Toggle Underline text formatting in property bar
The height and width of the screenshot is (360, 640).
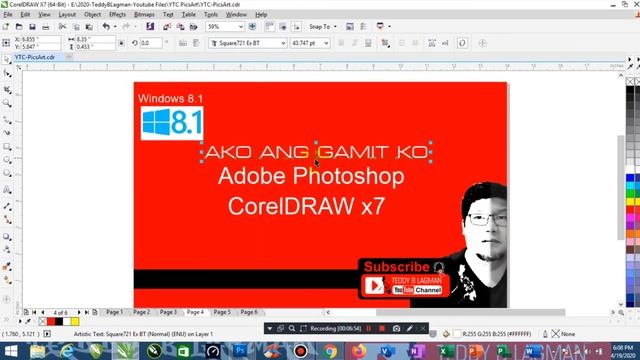point(368,43)
